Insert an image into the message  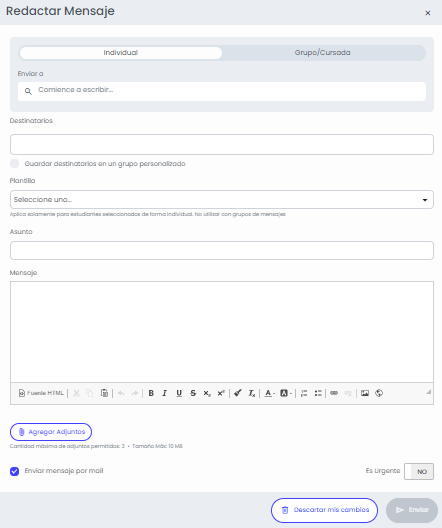[365, 393]
